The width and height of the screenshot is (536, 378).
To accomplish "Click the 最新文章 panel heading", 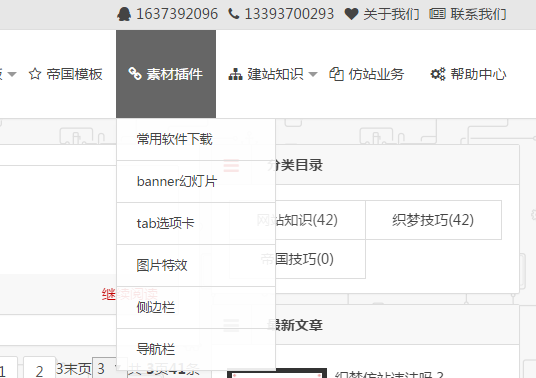I will click(295, 325).
